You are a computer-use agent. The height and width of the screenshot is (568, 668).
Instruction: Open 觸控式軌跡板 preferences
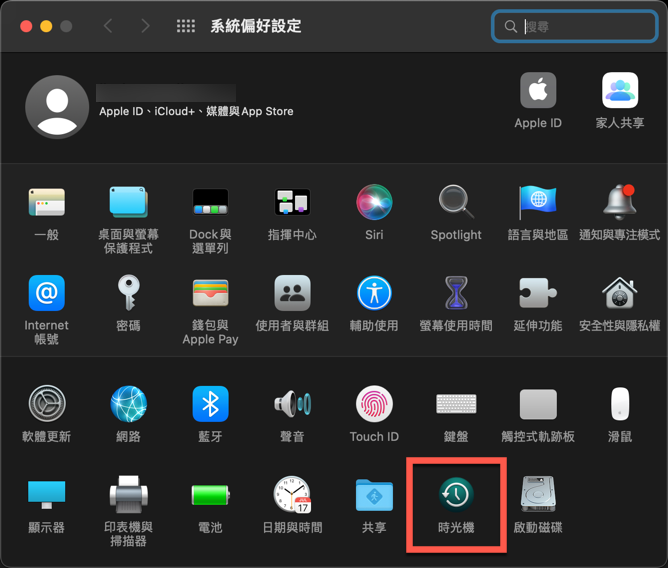538,404
